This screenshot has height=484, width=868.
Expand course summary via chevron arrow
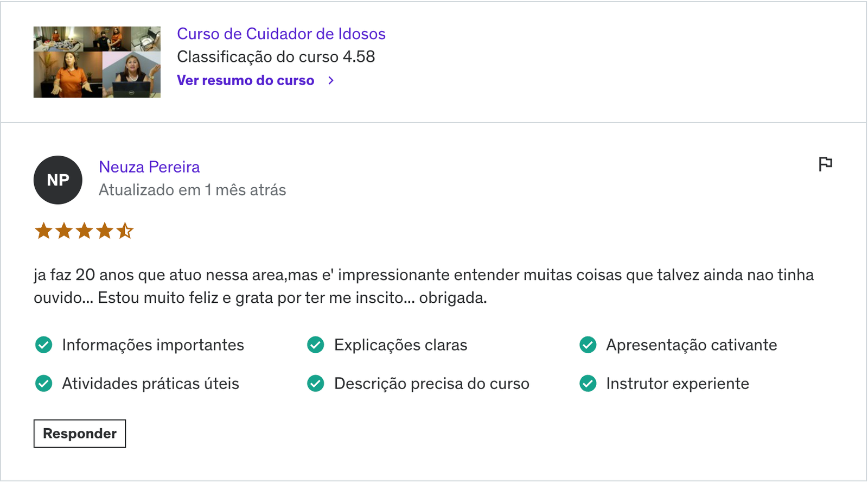331,80
